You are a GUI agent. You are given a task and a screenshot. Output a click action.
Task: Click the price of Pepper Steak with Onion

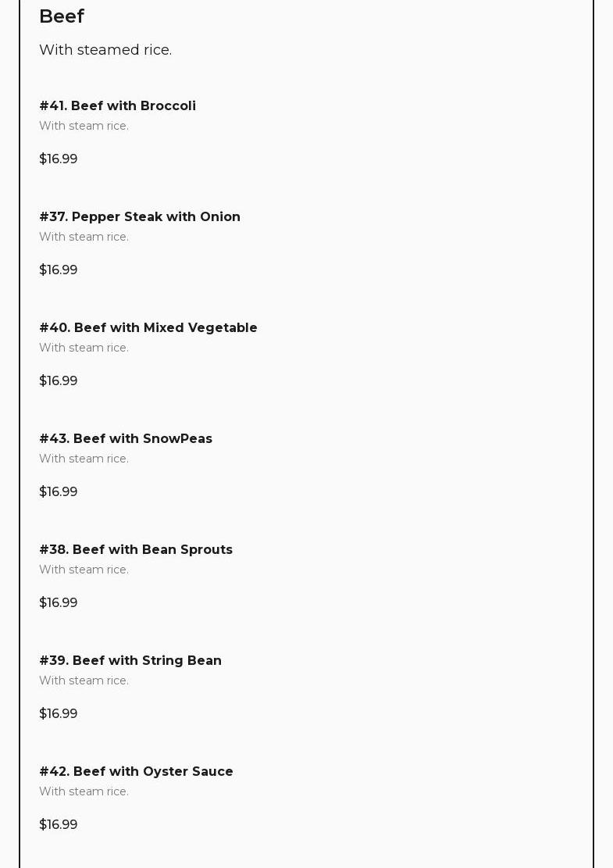pos(59,270)
